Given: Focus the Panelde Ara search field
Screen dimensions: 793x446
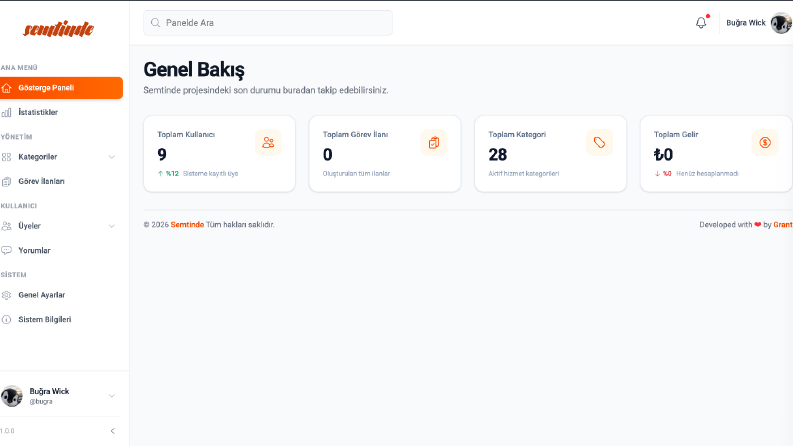Looking at the screenshot, I should pos(268,23).
